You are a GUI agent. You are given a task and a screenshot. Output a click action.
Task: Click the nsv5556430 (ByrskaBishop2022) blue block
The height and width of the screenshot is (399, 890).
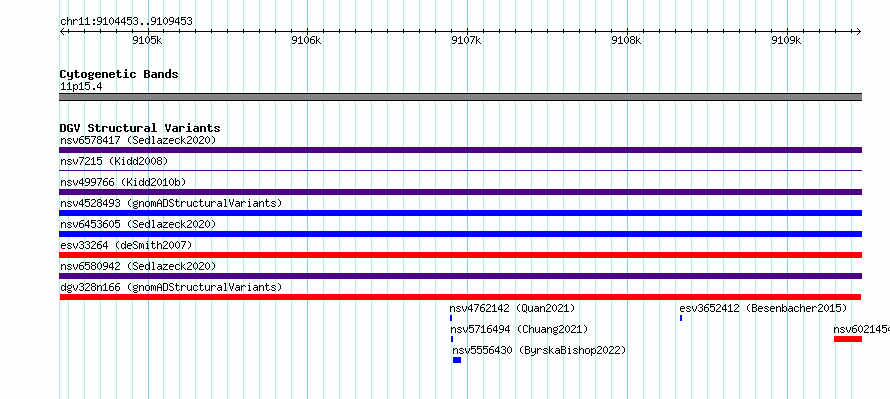457,360
